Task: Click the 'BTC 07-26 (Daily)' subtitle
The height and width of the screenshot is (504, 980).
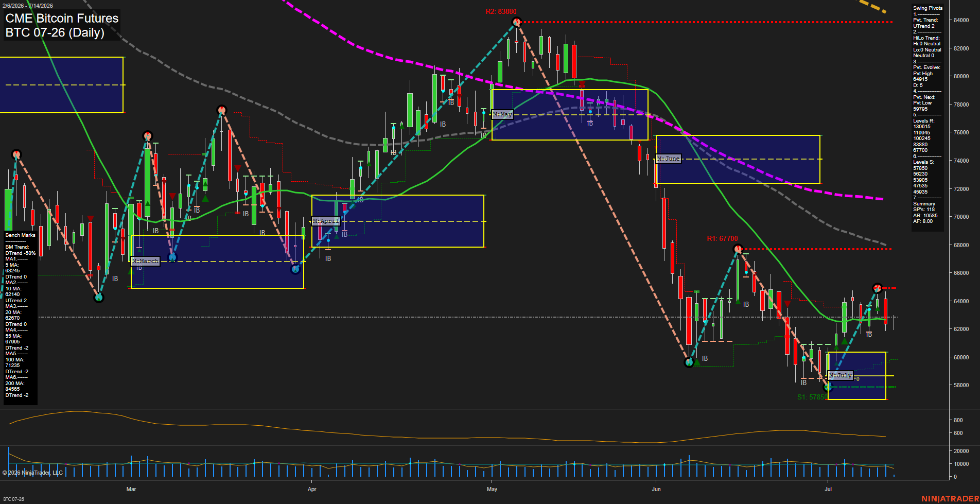Action: tap(55, 32)
